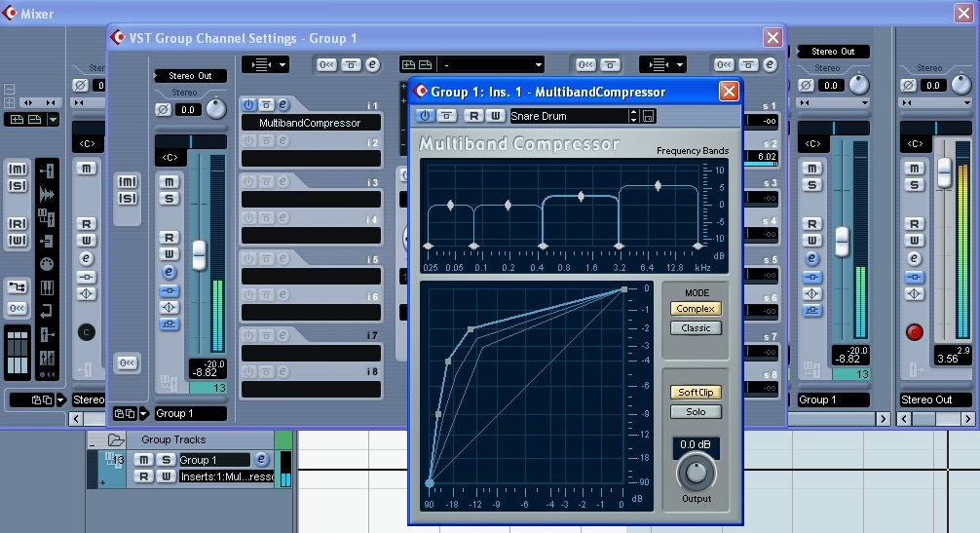Open inserts view dropdown in Channel Settings
This screenshot has width=980, height=533.
point(266,64)
